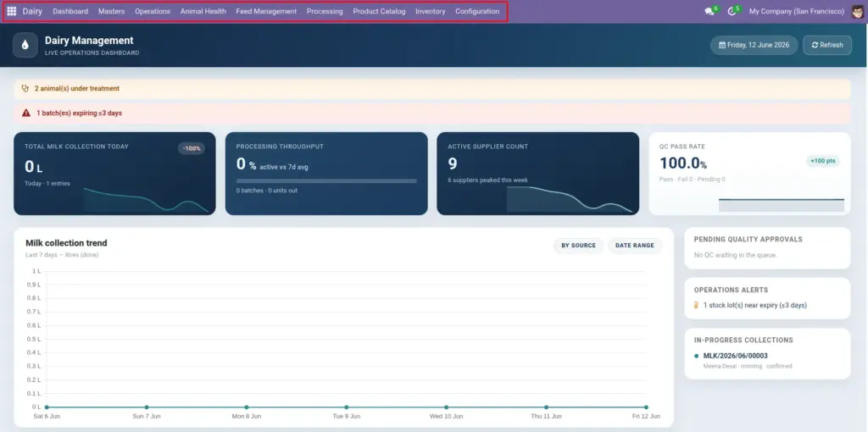This screenshot has height=432, width=868.
Task: Click the milk drop Dairy Management logo
Action: (25, 46)
